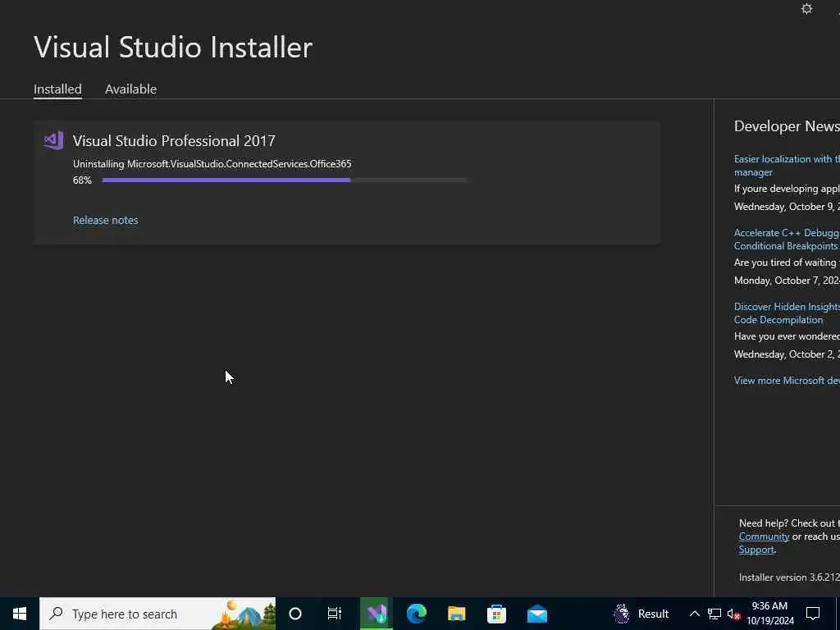840x630 pixels.
Task: Click the Visual Studio Professional 2017 title
Action: click(x=174, y=140)
